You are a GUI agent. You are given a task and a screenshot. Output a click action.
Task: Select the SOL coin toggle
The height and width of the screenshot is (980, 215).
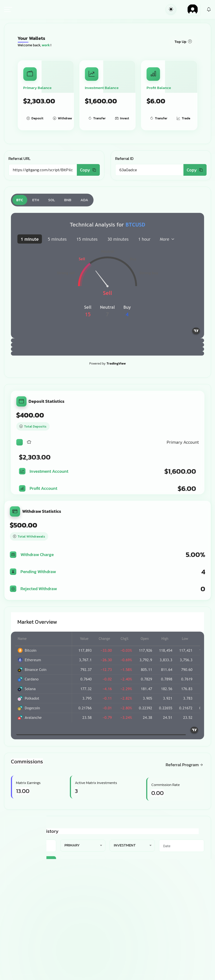(x=52, y=200)
